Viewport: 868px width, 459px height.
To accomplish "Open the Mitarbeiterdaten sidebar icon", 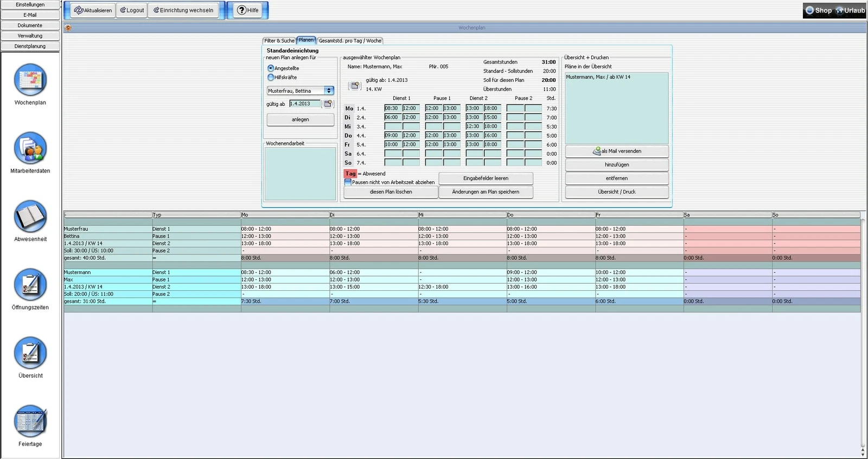I will 30,148.
